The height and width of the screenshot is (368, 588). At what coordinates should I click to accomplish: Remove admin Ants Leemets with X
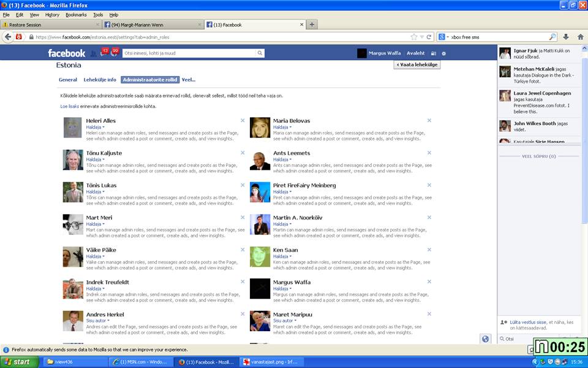point(429,153)
